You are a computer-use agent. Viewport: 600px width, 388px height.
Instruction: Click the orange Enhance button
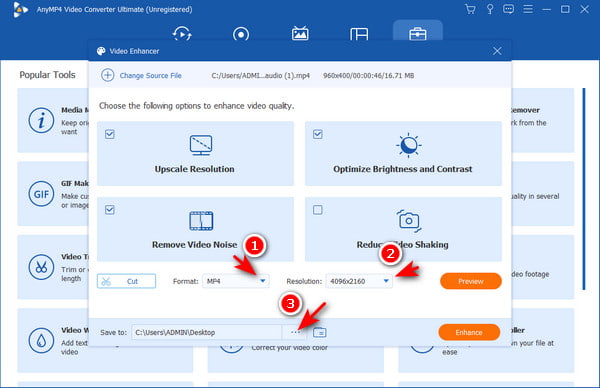click(x=469, y=332)
